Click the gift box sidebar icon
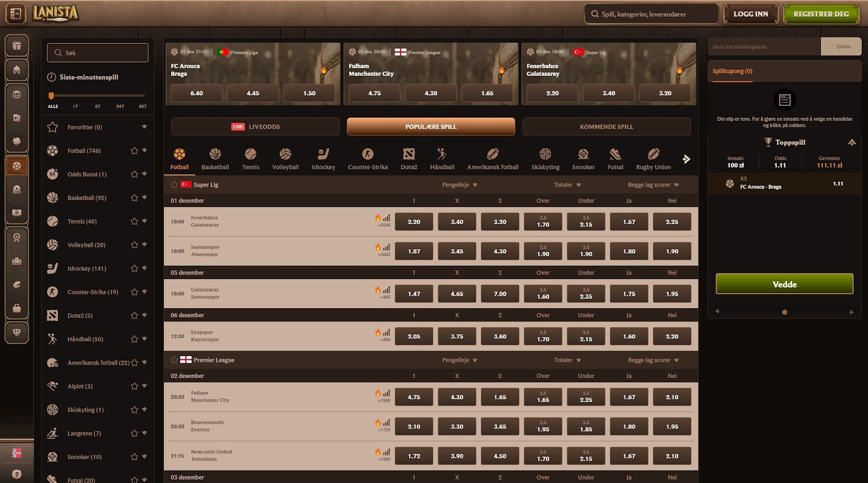The image size is (868, 483). click(x=17, y=46)
